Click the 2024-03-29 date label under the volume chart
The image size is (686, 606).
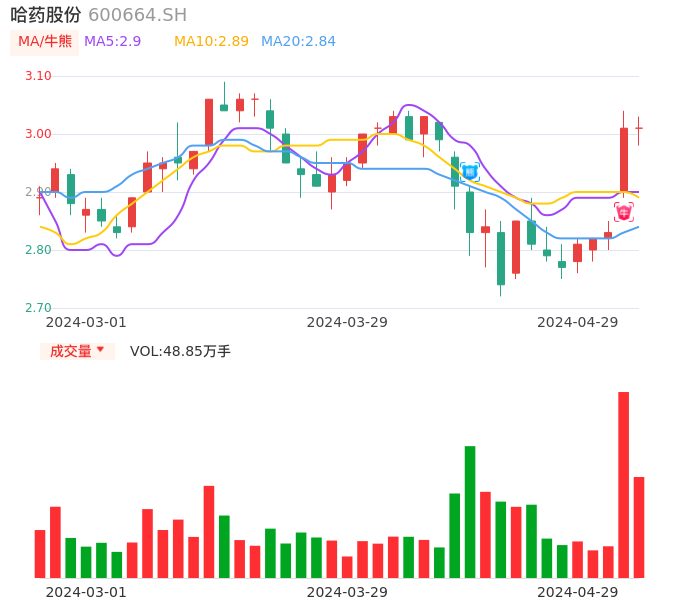(347, 592)
